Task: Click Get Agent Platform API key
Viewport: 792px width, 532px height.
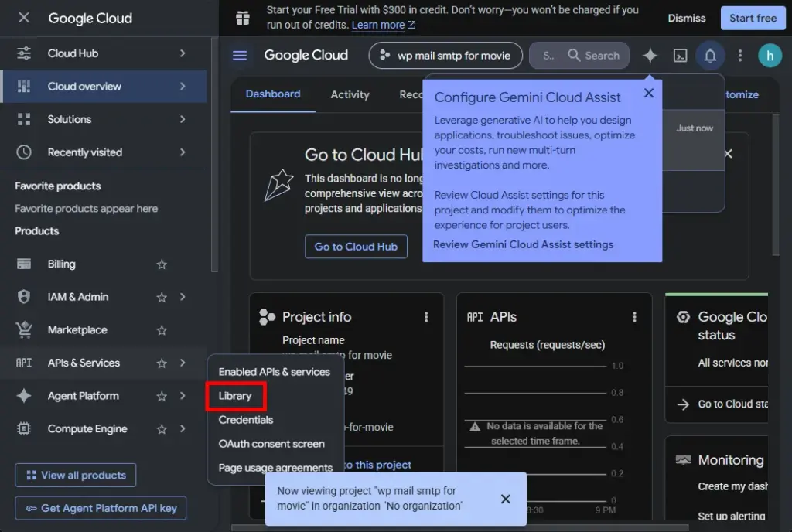Action: click(x=101, y=508)
